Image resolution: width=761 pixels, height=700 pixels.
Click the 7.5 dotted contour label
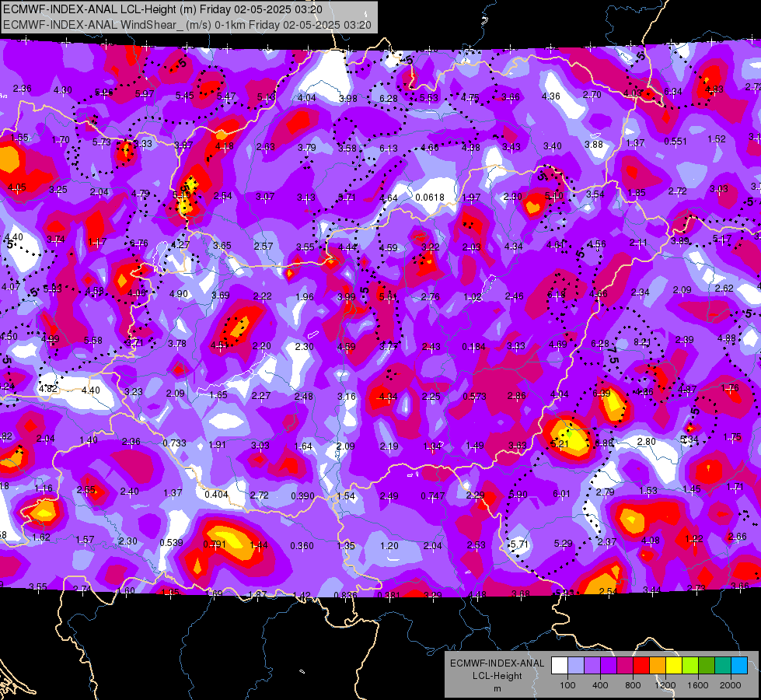613,355
